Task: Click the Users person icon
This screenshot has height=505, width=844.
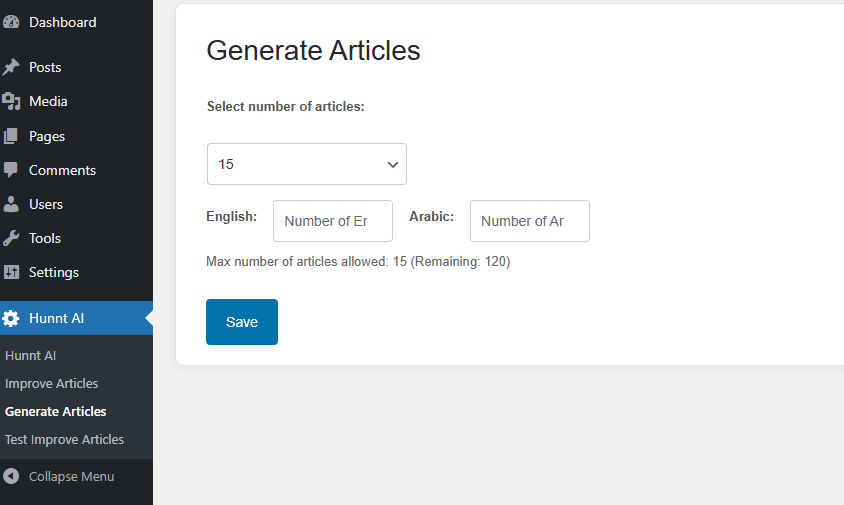Action: [x=12, y=204]
